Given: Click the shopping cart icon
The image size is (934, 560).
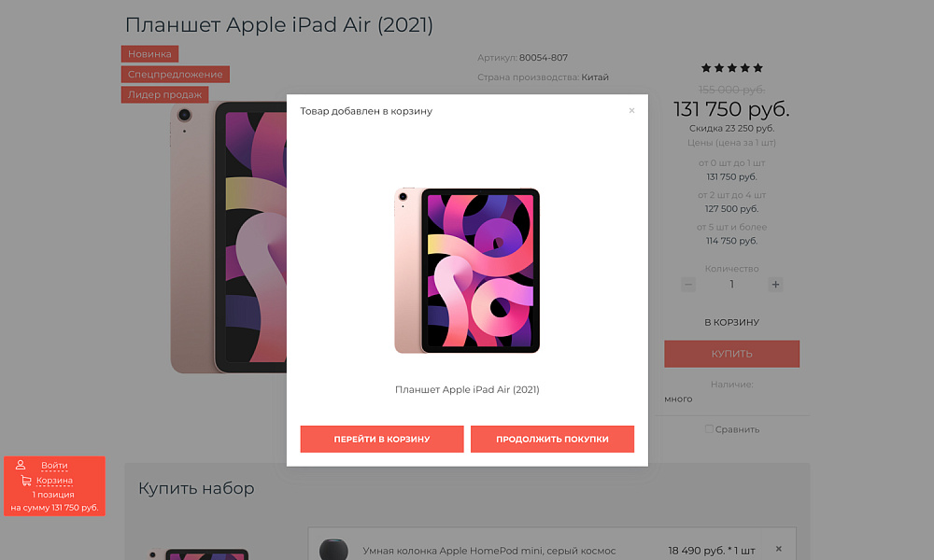Looking at the screenshot, I should 25,481.
